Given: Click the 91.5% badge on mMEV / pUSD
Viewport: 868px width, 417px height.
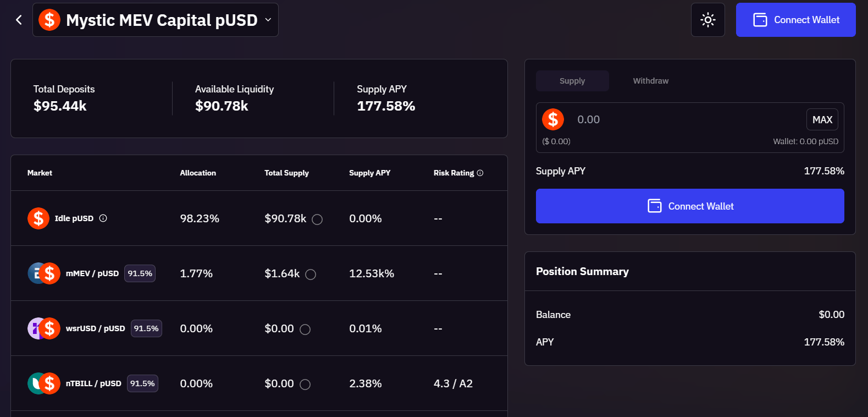Looking at the screenshot, I should coord(140,273).
